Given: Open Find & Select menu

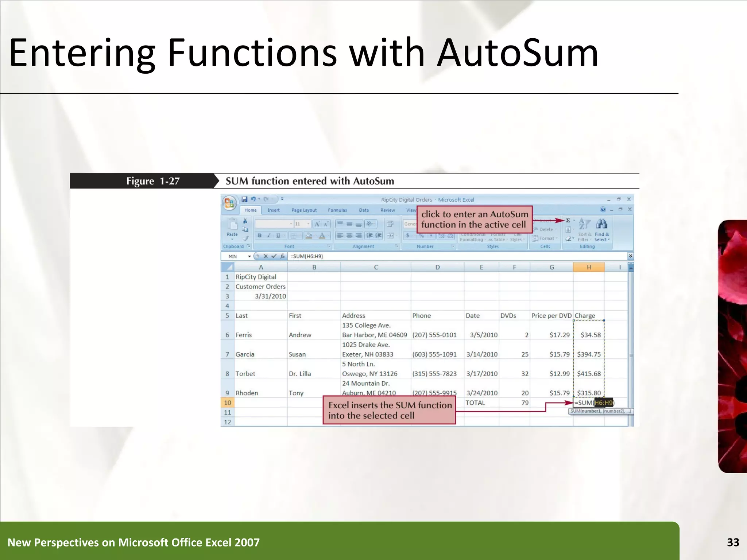Looking at the screenshot, I should pos(601,230).
